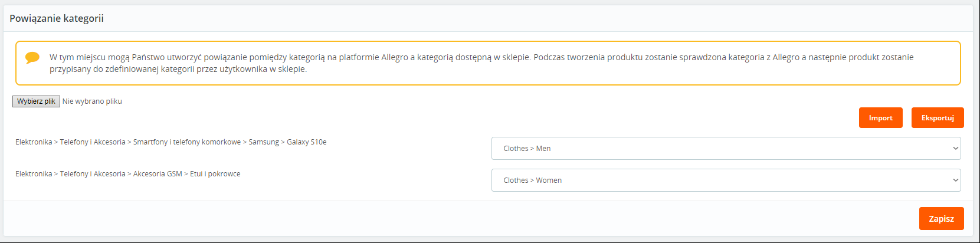
Task: Click "Elektronika" in the Etui i pokrowce row
Action: coord(34,174)
